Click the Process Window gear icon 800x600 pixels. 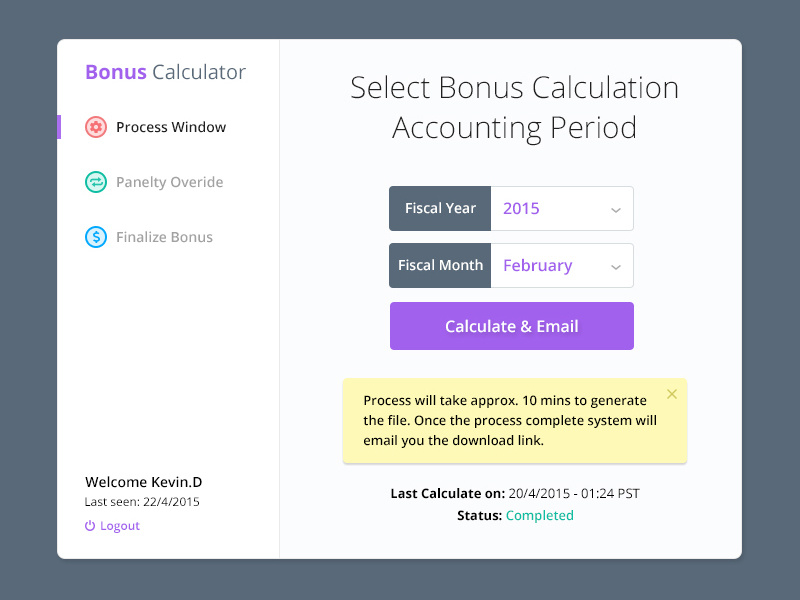(96, 127)
